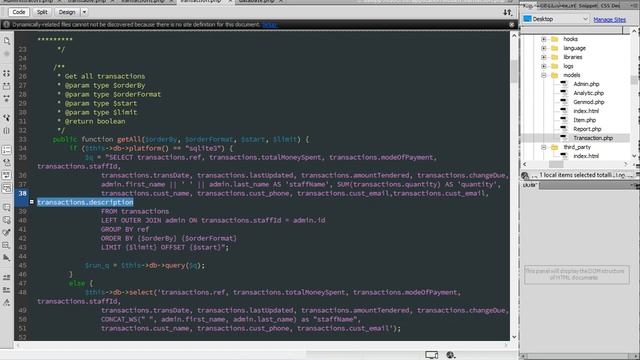Click the highlighted transactions.description text
Screen dimensions: 640x360
coord(85,202)
